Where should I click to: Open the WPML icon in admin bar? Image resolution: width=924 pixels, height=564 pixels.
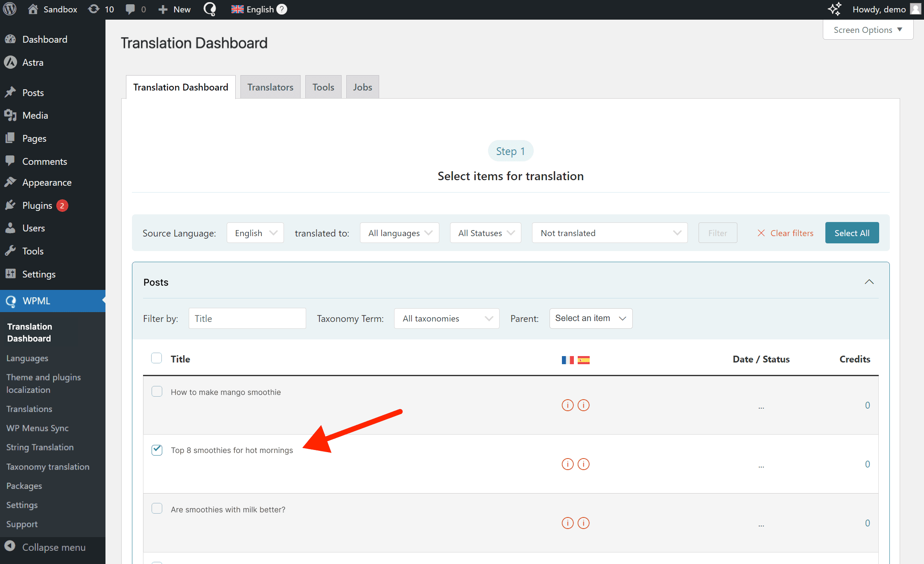210,9
